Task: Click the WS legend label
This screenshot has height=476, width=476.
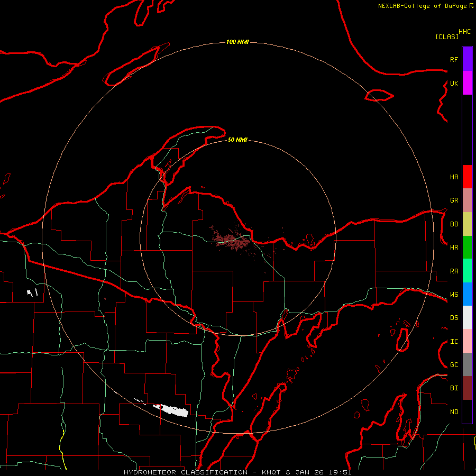Action: point(454,295)
